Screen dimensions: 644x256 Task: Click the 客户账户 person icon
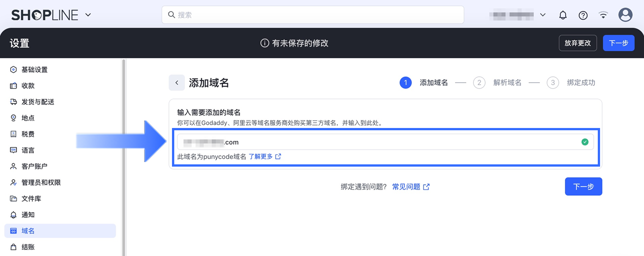point(14,166)
